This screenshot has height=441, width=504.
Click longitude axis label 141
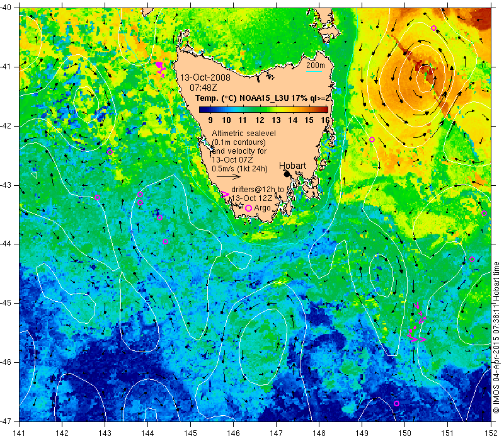(x=20, y=433)
